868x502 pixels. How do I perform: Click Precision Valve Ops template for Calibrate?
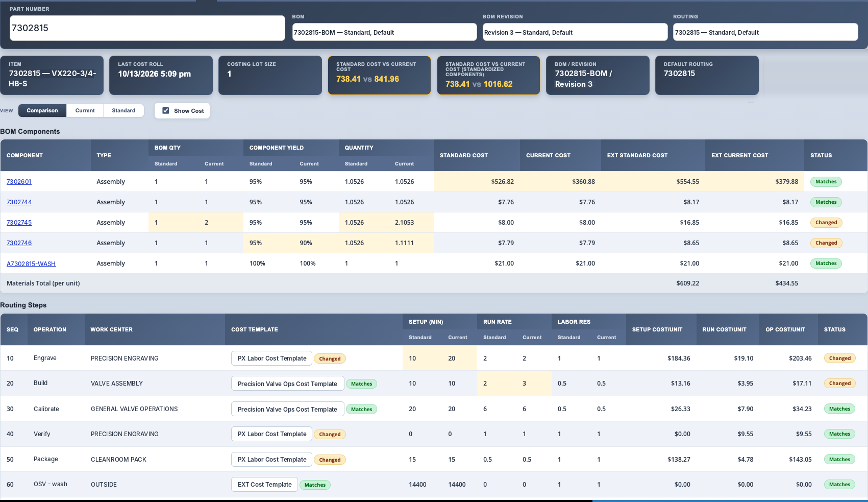(287, 409)
